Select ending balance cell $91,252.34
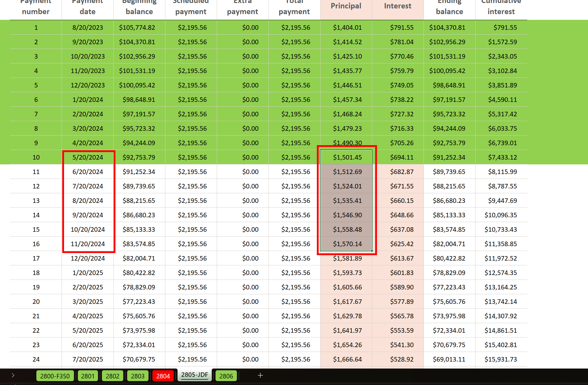588x385 pixels. click(449, 157)
